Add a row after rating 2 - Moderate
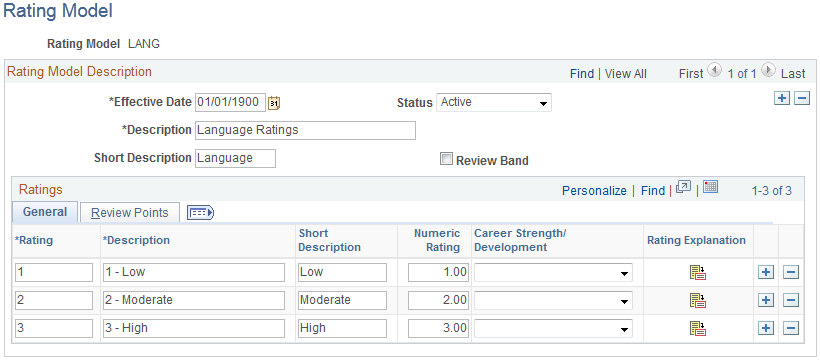820x360 pixels. [766, 300]
